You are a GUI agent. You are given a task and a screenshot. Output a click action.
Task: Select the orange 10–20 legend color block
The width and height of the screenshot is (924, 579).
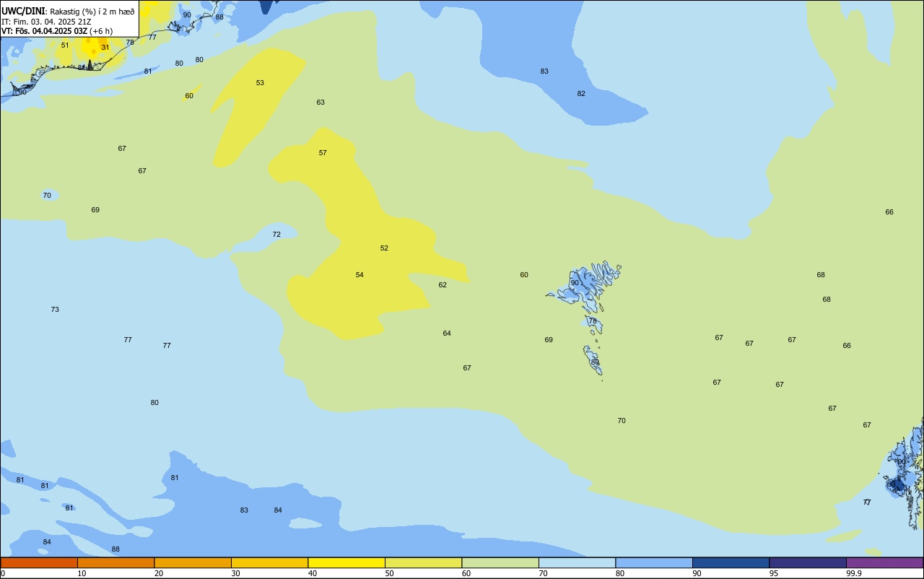(115, 562)
